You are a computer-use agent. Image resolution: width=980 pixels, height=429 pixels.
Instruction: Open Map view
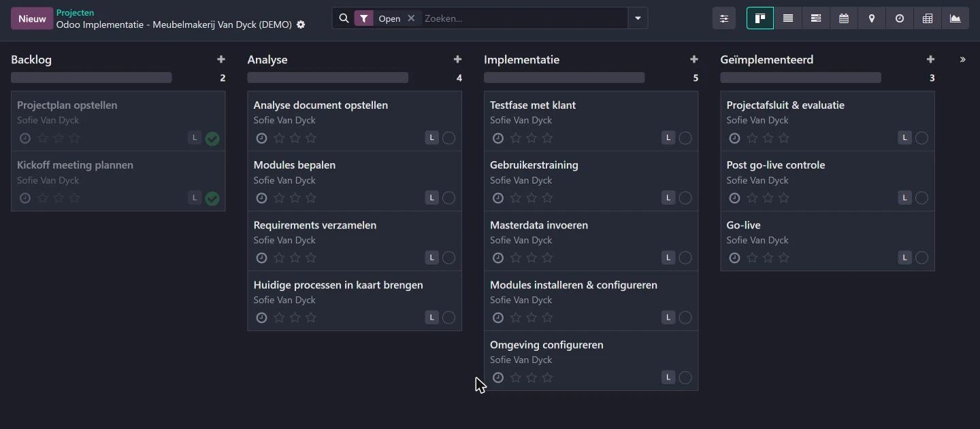[872, 18]
